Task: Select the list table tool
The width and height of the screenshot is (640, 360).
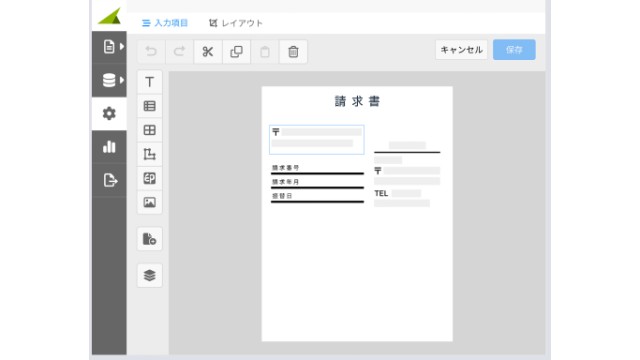Action: pyautogui.click(x=150, y=106)
